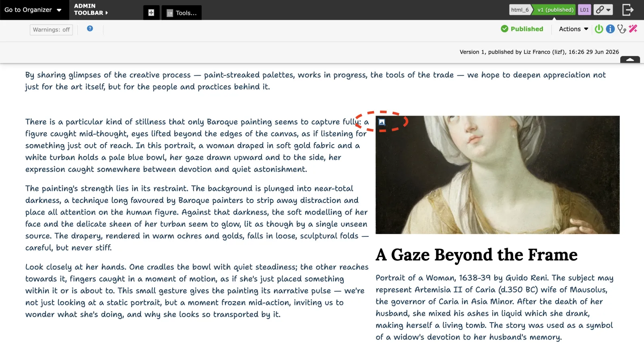Click the green power icon
Viewport: 644px width, 356px height.
coord(599,29)
